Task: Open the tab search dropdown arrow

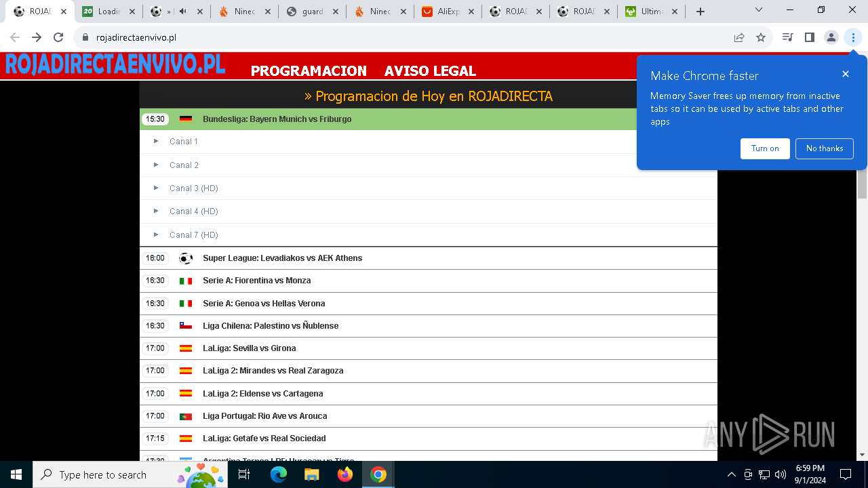Action: click(759, 10)
